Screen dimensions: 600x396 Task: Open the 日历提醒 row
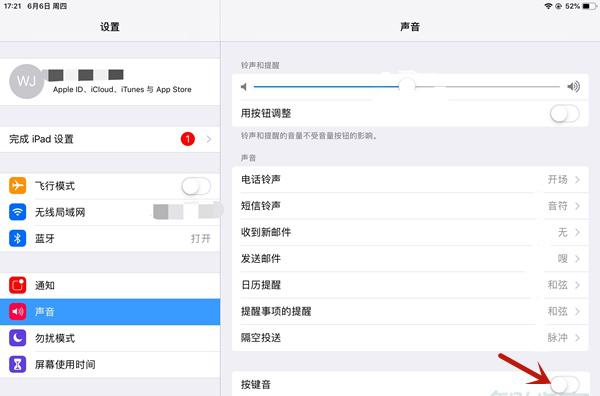pos(410,285)
